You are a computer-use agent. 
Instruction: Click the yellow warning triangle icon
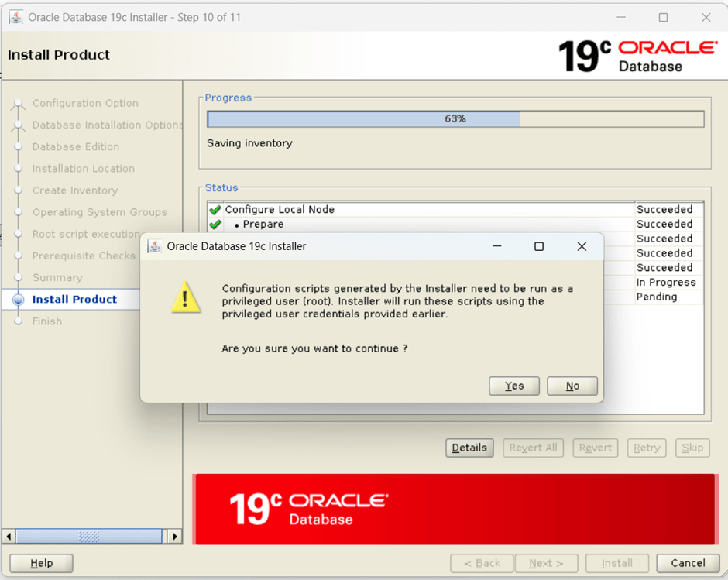(x=185, y=298)
